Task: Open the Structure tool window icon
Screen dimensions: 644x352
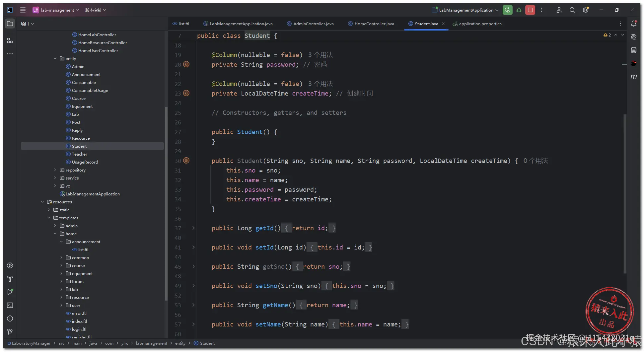Action: 10,40
